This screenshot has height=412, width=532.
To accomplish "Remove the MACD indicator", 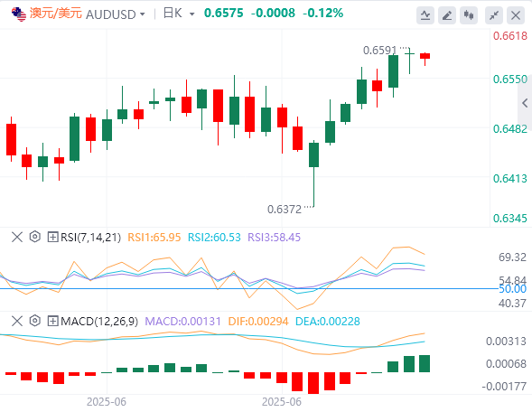I will click(17, 321).
